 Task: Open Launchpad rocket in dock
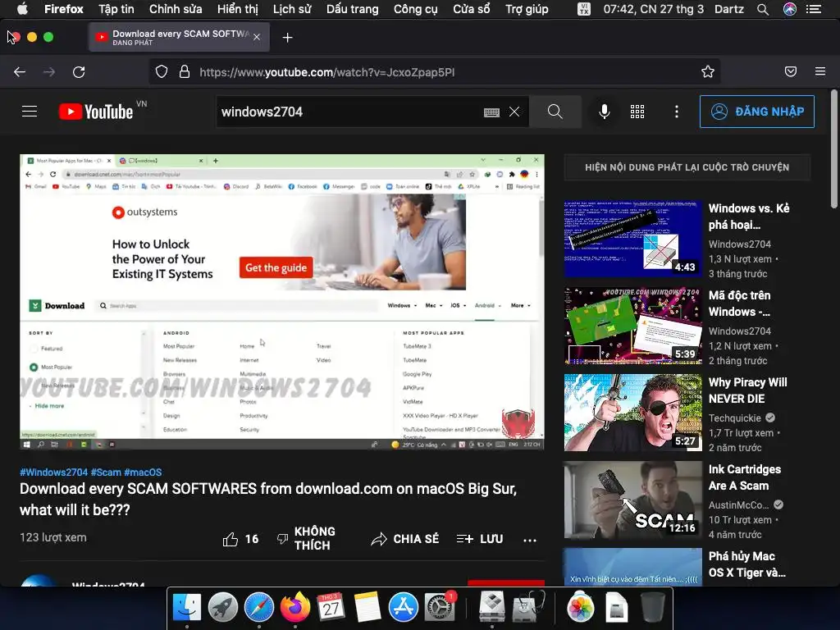223,607
